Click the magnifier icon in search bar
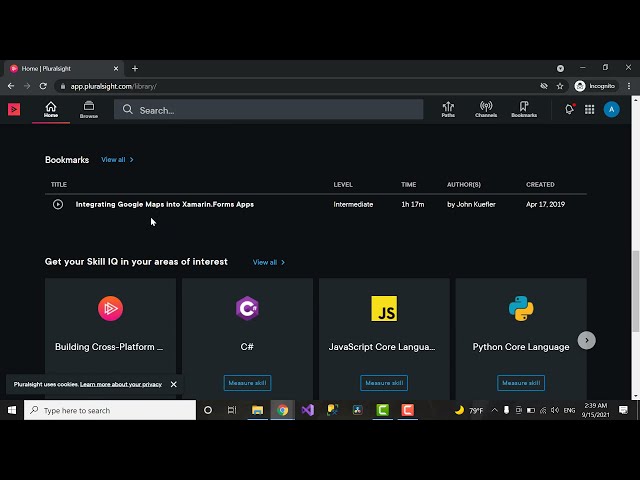 point(128,109)
